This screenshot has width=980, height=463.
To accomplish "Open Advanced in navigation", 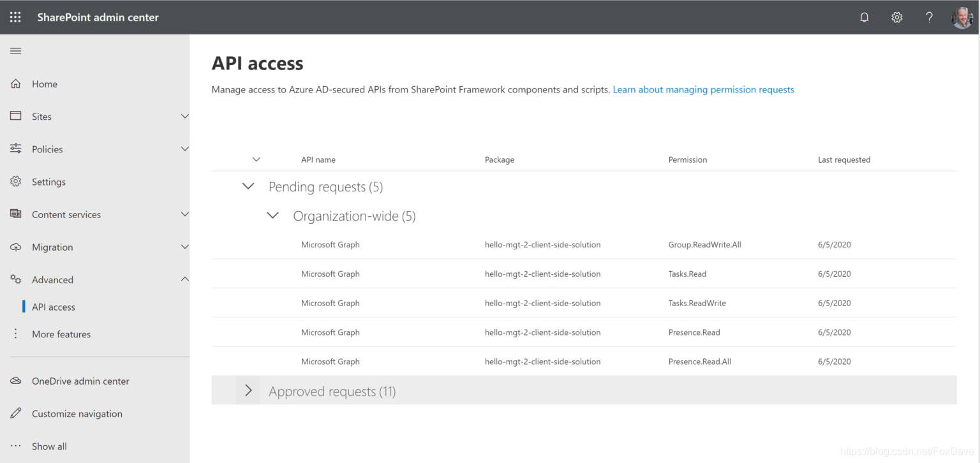I will [52, 280].
